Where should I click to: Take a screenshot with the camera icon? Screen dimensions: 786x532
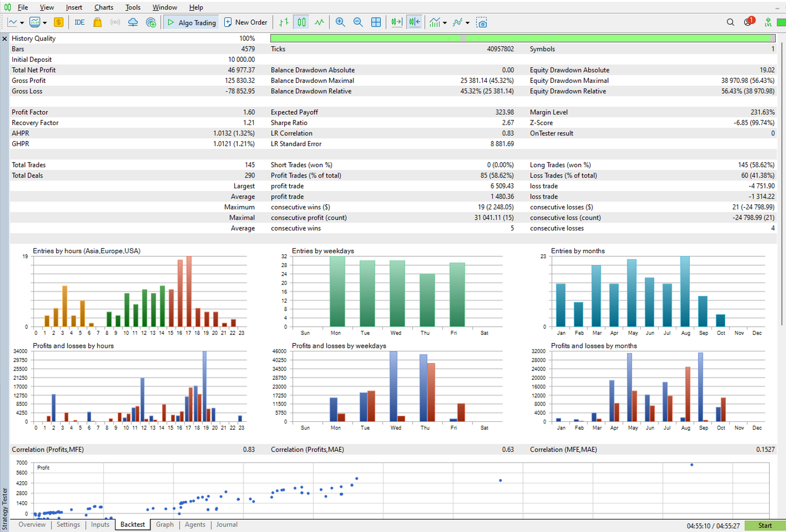pos(481,22)
